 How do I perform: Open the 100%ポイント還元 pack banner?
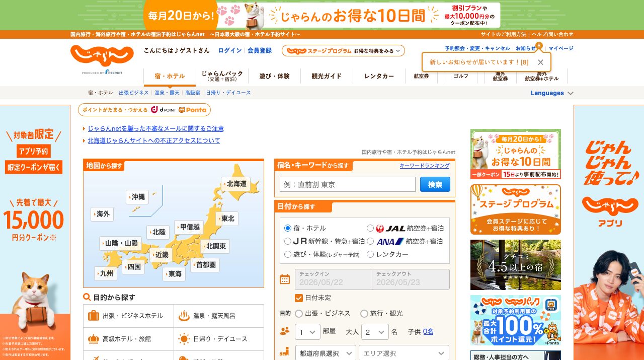(516, 320)
